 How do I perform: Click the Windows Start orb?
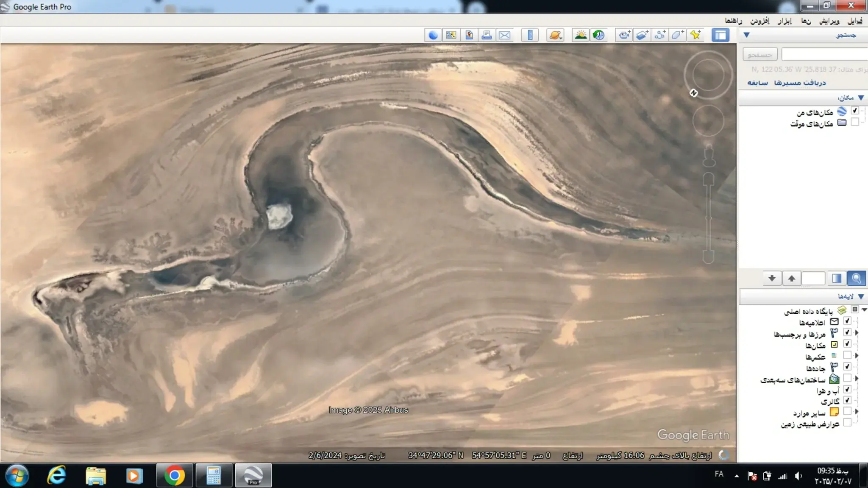(17, 476)
